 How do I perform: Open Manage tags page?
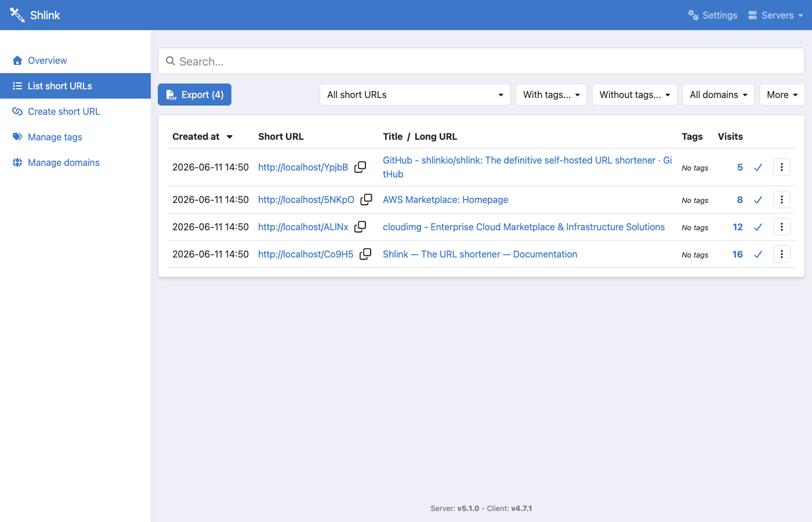pyautogui.click(x=75, y=137)
